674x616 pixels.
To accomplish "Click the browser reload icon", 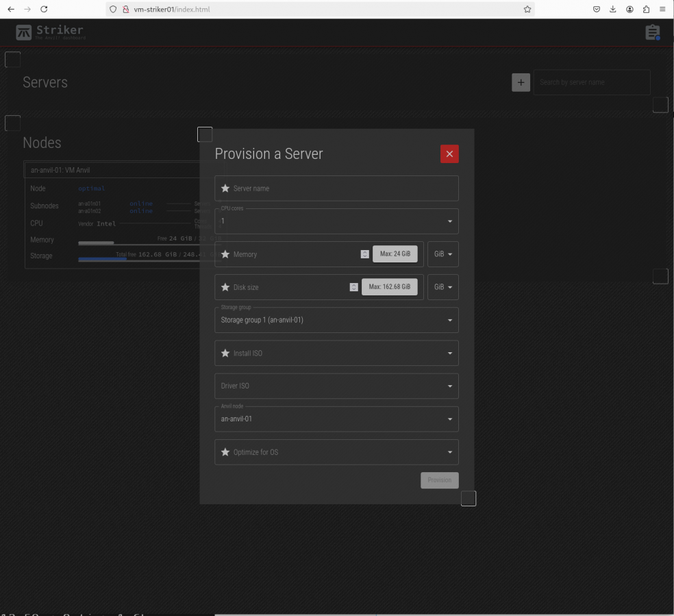I will pos(45,9).
